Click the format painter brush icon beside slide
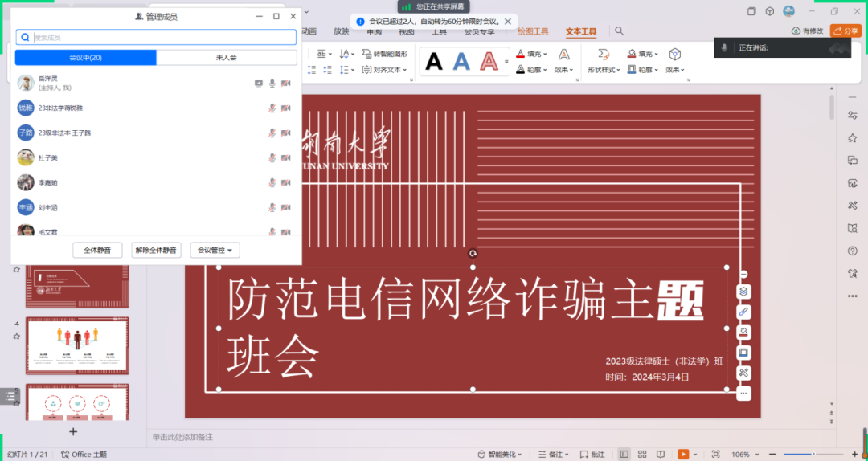868x461 pixels. (x=744, y=312)
